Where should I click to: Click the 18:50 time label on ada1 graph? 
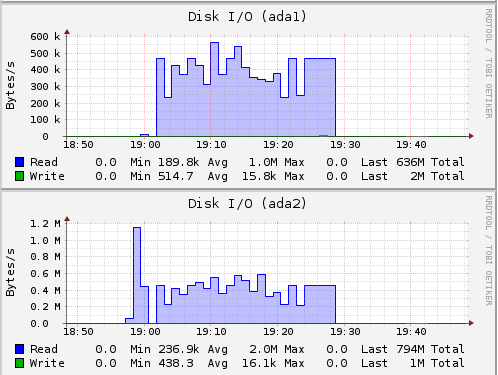tap(78, 145)
